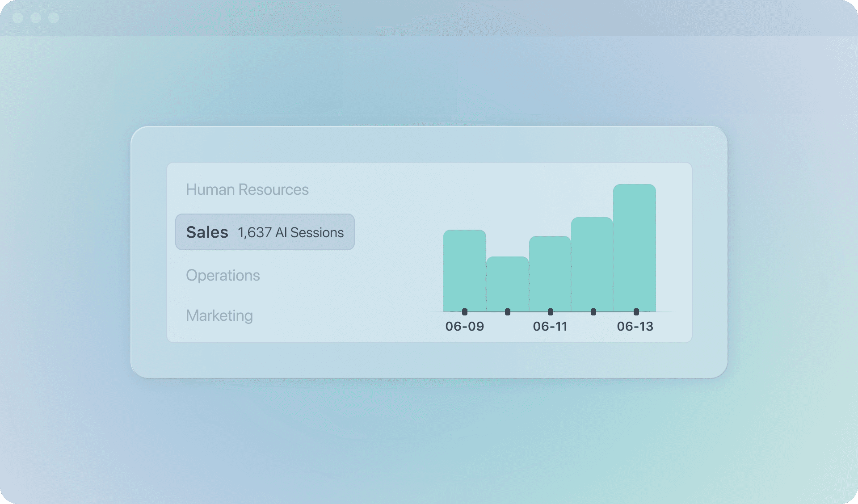Image resolution: width=858 pixels, height=504 pixels.
Task: Click the 1,637 AI Sessions label
Action: click(290, 232)
